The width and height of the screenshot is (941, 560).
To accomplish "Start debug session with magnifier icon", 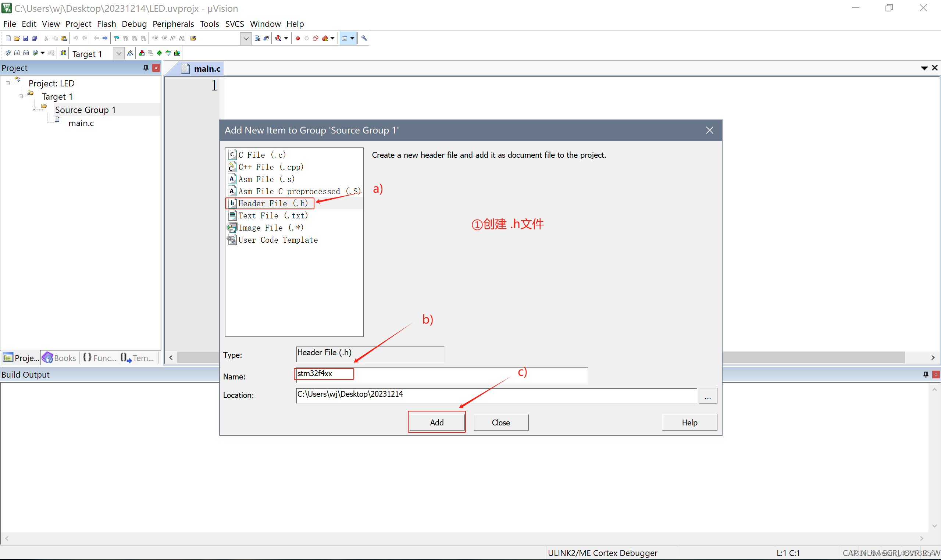I will 278,38.
